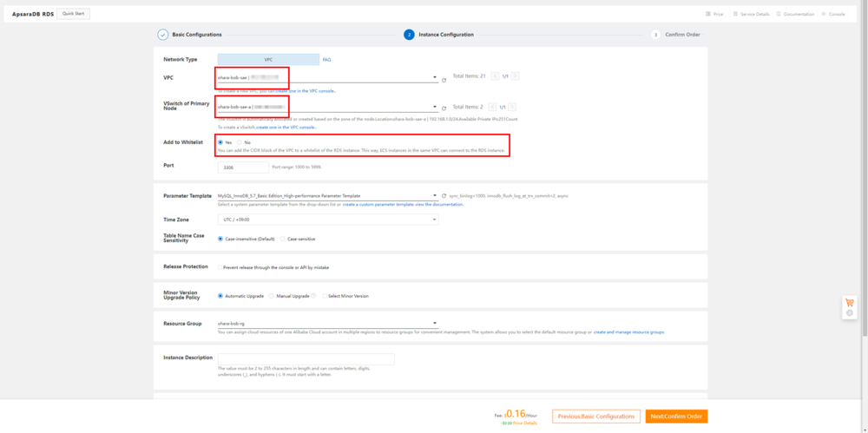868x433 pixels.
Task: Refresh the VSwitch of Primary Node list
Action: (x=444, y=108)
